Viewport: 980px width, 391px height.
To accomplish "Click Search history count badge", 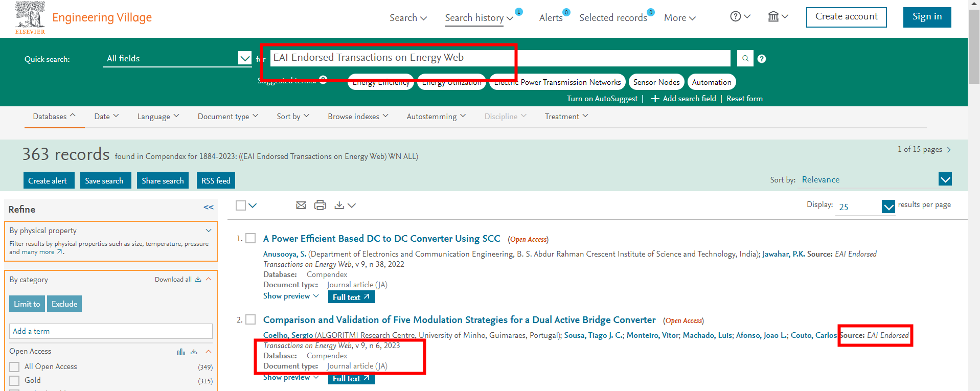I will pyautogui.click(x=519, y=12).
